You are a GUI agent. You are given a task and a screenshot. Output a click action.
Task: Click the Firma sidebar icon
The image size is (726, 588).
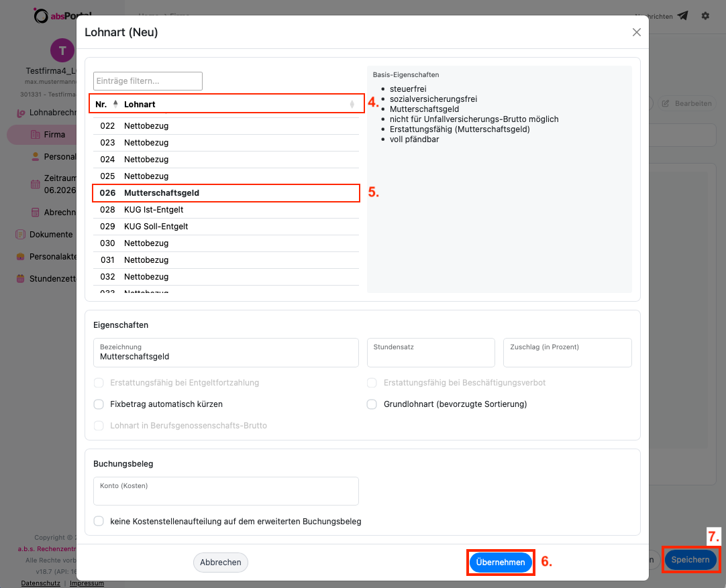pos(35,135)
